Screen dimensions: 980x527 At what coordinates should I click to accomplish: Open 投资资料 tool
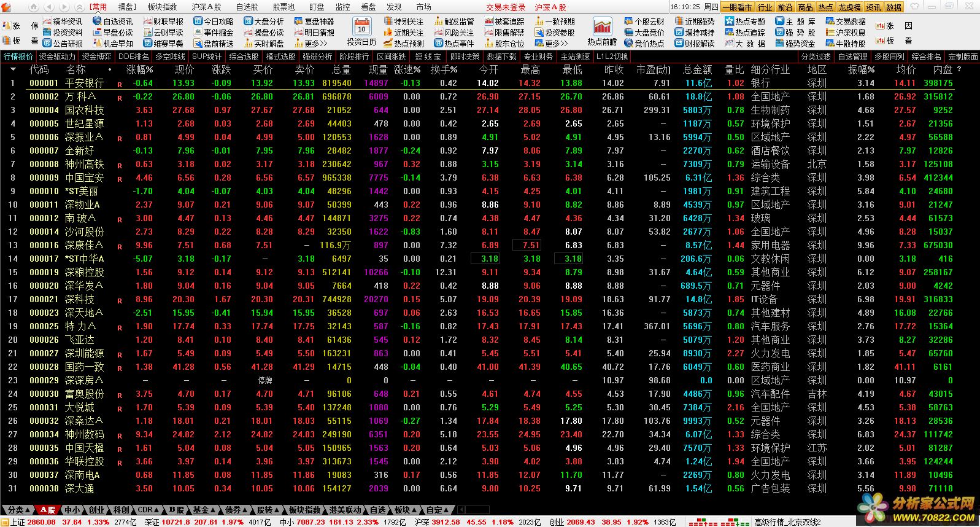click(x=61, y=33)
